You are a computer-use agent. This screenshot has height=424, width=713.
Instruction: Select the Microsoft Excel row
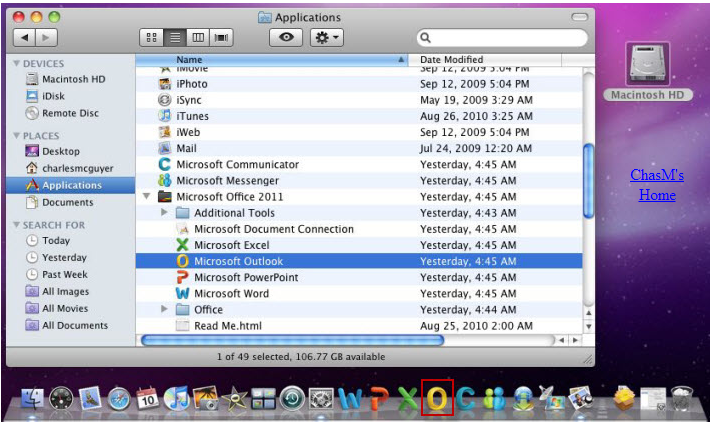click(x=359, y=245)
